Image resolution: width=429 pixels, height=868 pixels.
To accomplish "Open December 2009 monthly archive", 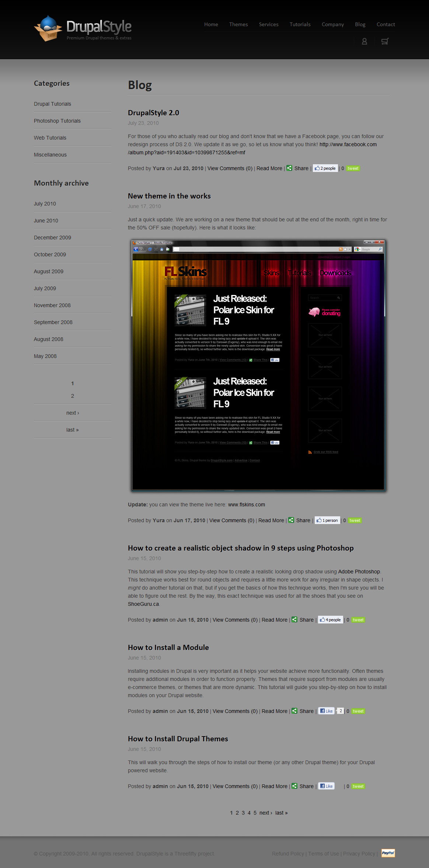I will click(52, 238).
